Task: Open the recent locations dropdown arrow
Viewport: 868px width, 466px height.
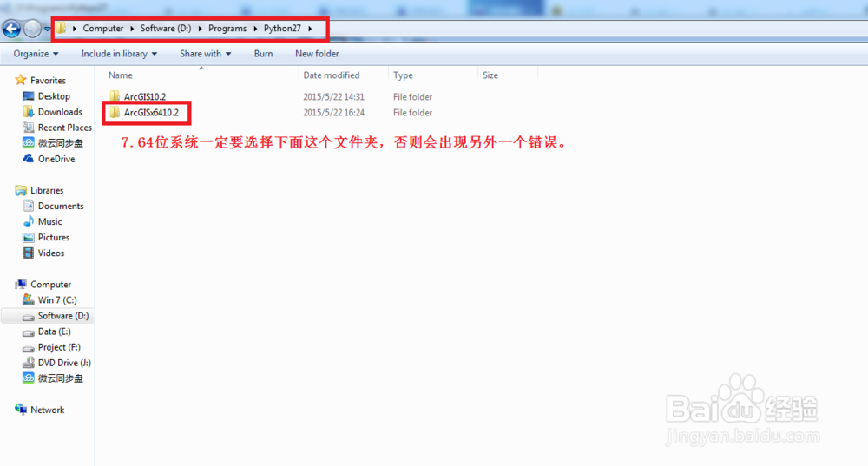Action: point(47,29)
